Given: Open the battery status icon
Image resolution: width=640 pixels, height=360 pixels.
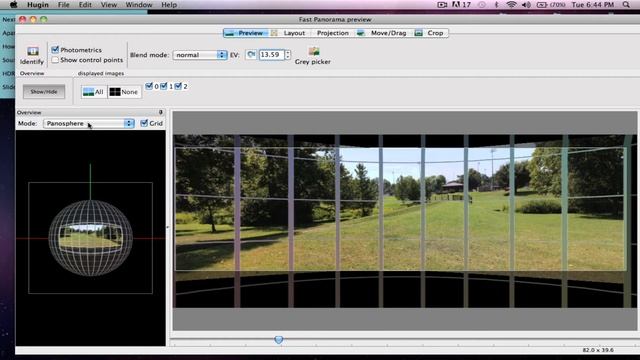Looking at the screenshot, I should click(542, 5).
